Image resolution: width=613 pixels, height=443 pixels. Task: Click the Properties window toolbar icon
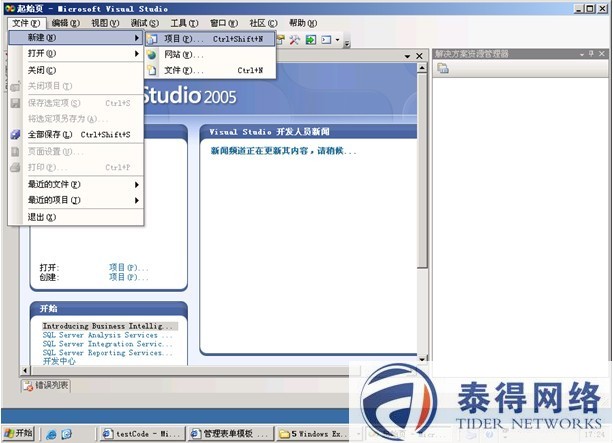click(281, 39)
